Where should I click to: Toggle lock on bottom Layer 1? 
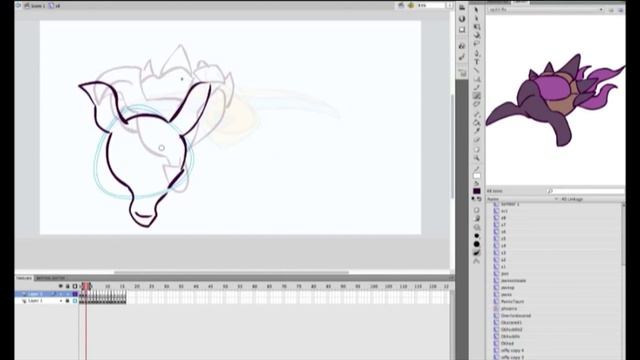(x=68, y=301)
